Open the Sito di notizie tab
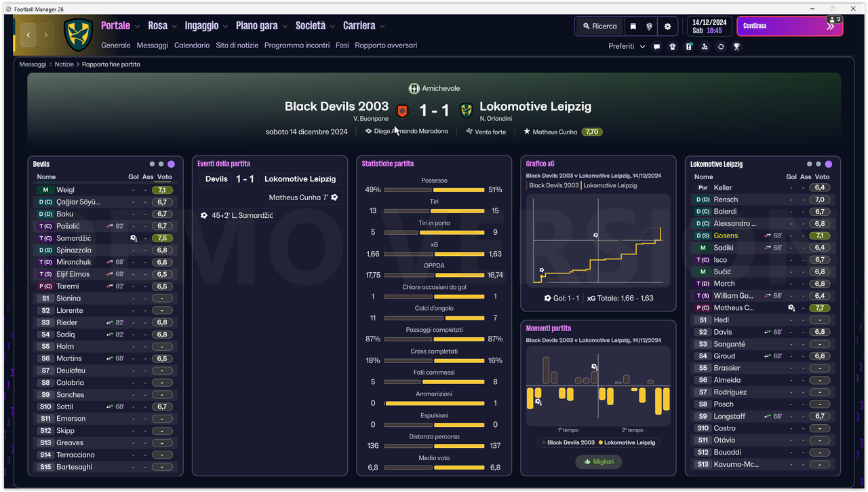 pos(237,45)
